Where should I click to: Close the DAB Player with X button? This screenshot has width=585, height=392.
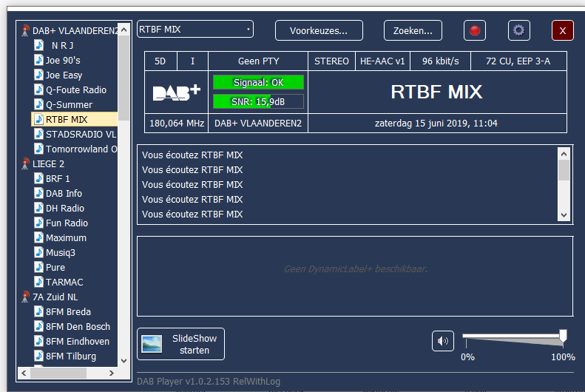[563, 30]
